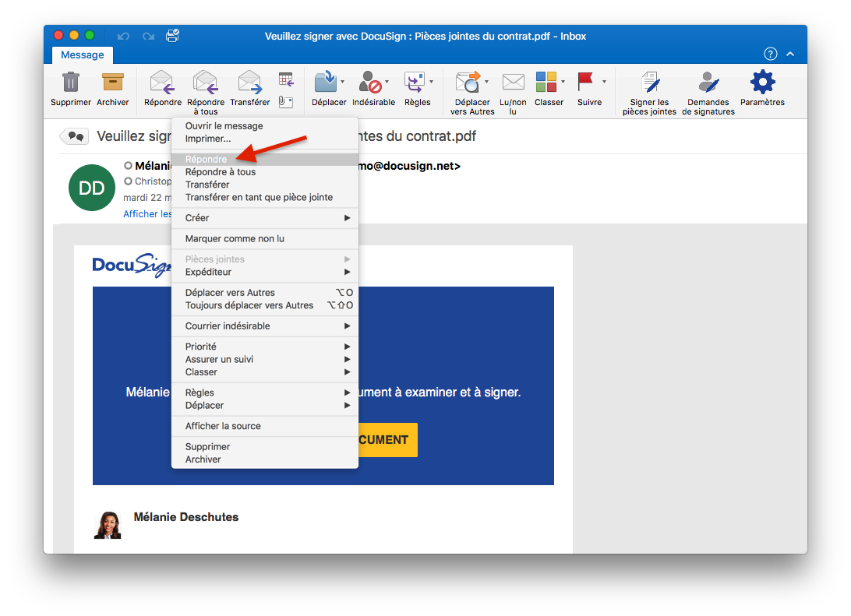Open the Suivre flag dropdown arrow
The image size is (851, 616).
click(604, 82)
